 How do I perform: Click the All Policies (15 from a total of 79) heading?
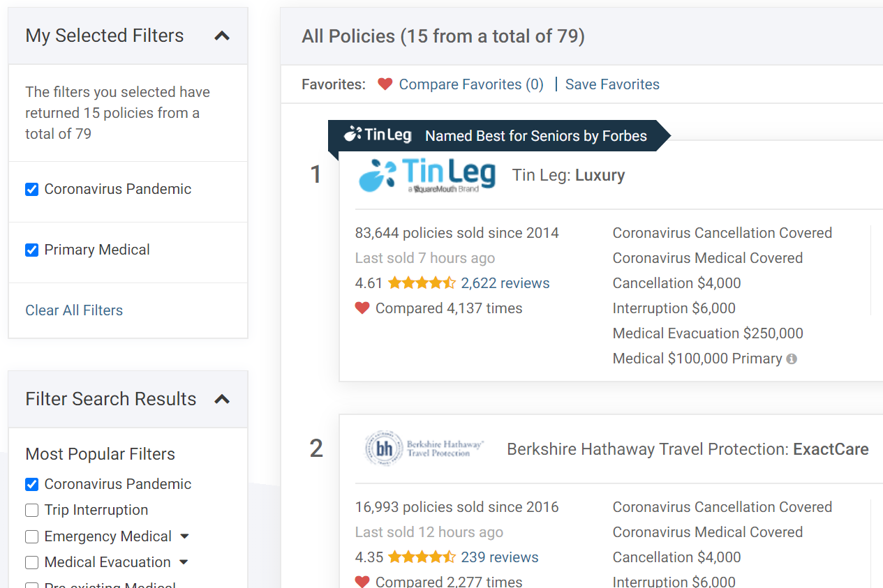tap(443, 36)
